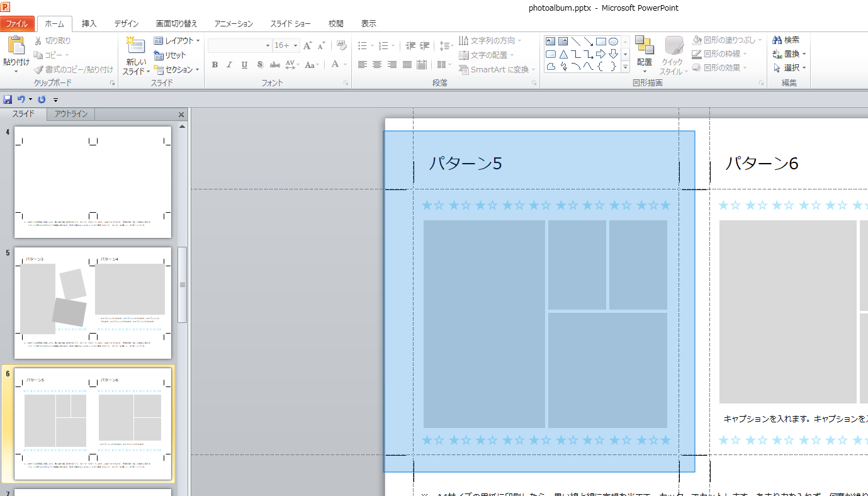Click the Reset (リセット) slide button

coord(170,55)
